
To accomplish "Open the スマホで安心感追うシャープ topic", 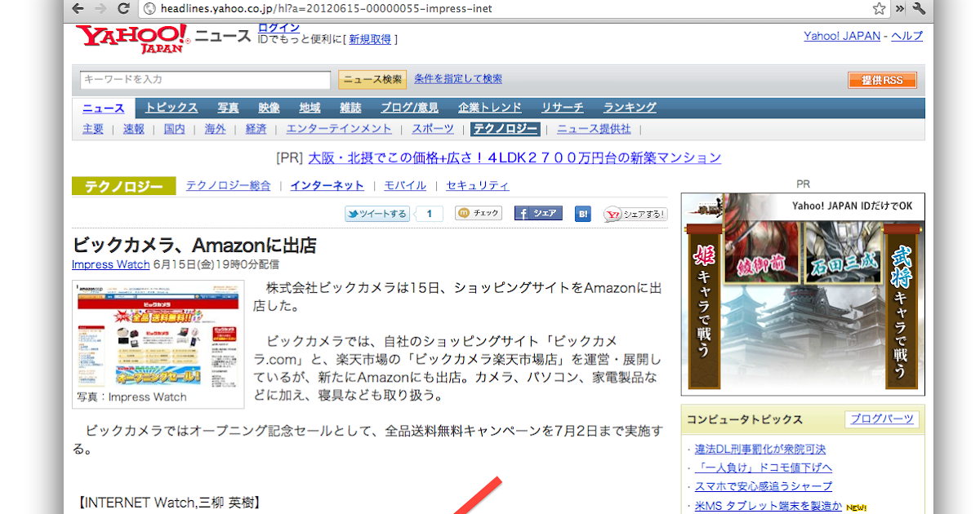I will 764,486.
